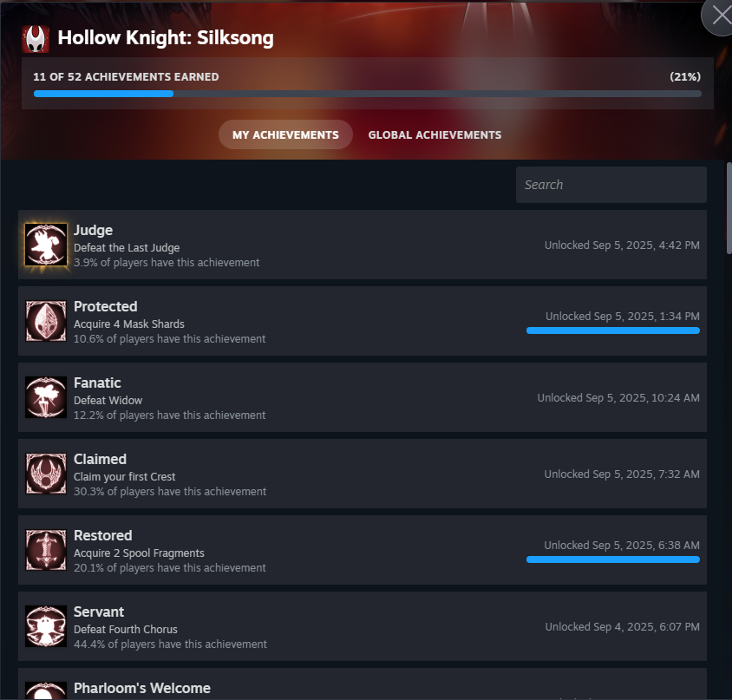Click the Hollow Knight Silksong game icon
The height and width of the screenshot is (700, 732).
(36, 39)
